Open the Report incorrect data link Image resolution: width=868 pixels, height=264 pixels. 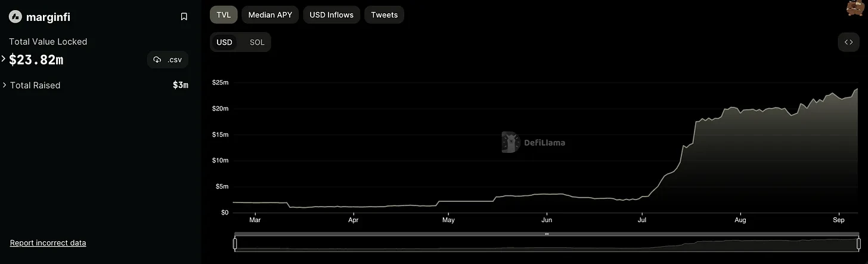(48, 243)
